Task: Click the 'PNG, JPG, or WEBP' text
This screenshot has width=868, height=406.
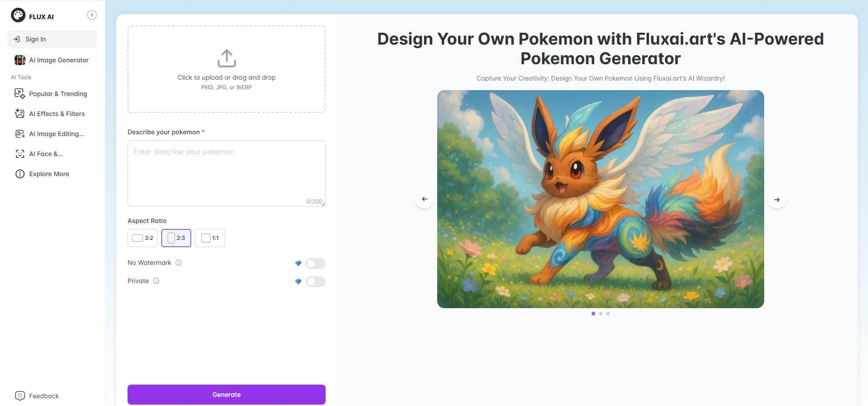Action: (226, 87)
